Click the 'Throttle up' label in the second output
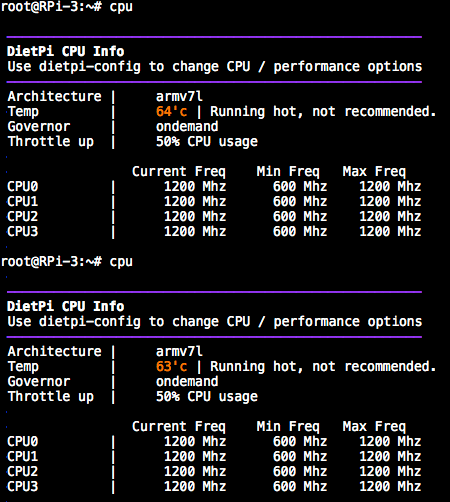Image resolution: width=450 pixels, height=502 pixels. tap(51, 397)
